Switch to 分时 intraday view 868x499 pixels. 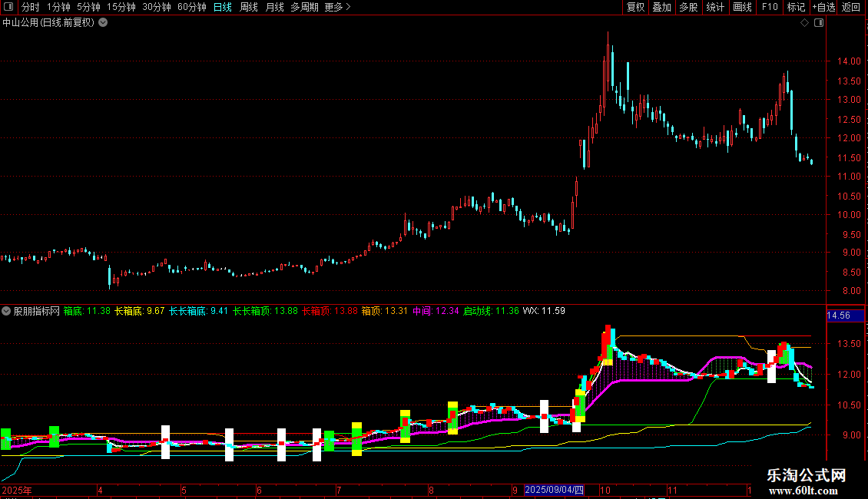(31, 7)
